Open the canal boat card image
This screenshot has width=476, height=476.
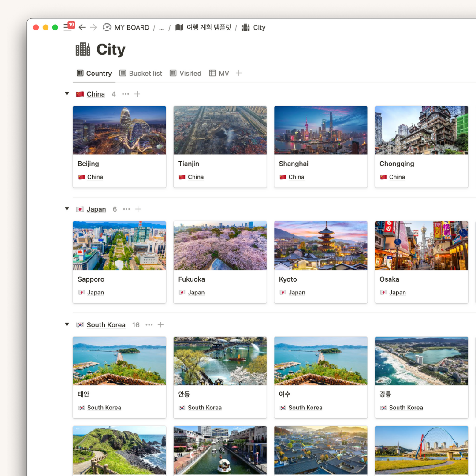220,450
